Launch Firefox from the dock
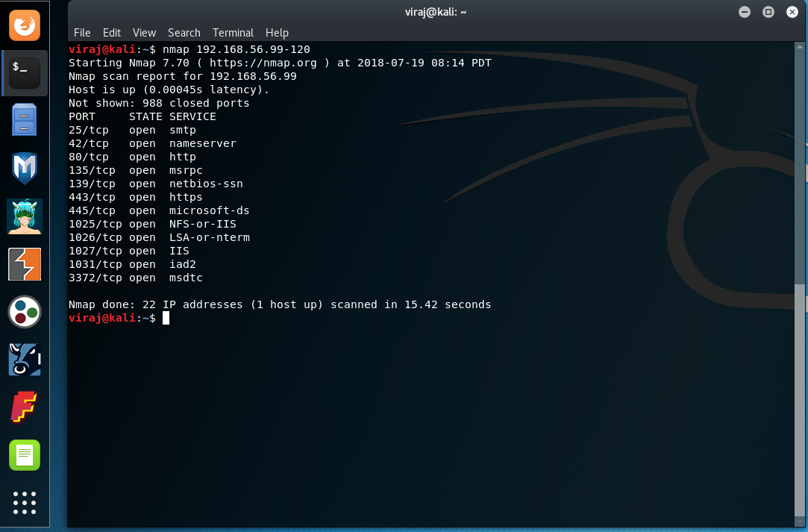Image resolution: width=808 pixels, height=532 pixels. [25, 25]
